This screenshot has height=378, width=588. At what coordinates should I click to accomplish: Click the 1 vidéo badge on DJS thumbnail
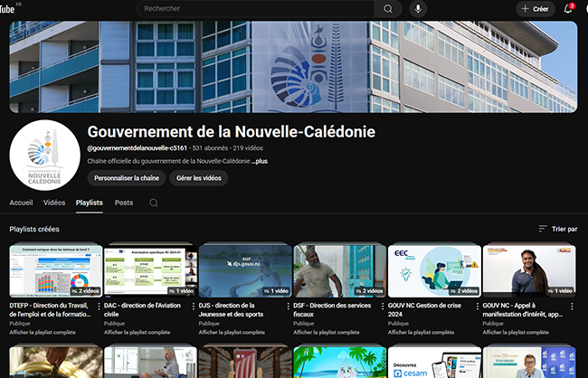276,291
